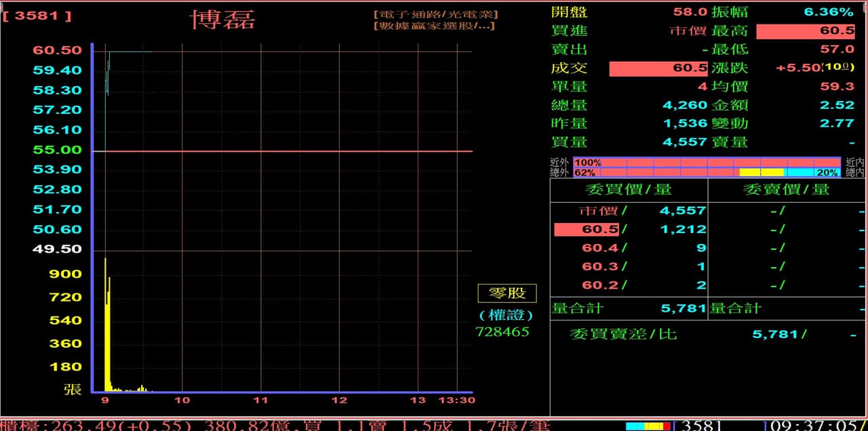868x431 pixels.
Task: Click the 張 volume unit label
Action: tap(73, 389)
